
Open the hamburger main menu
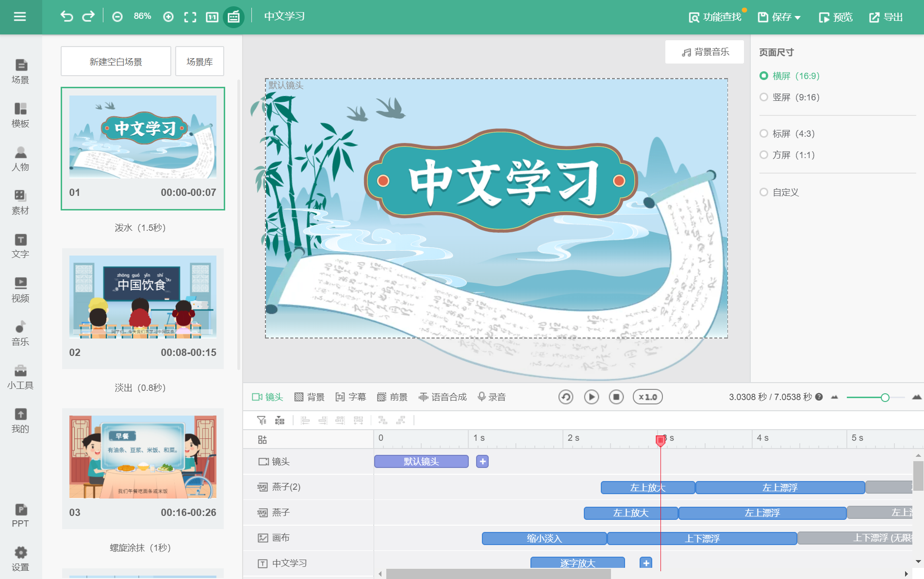tap(20, 17)
